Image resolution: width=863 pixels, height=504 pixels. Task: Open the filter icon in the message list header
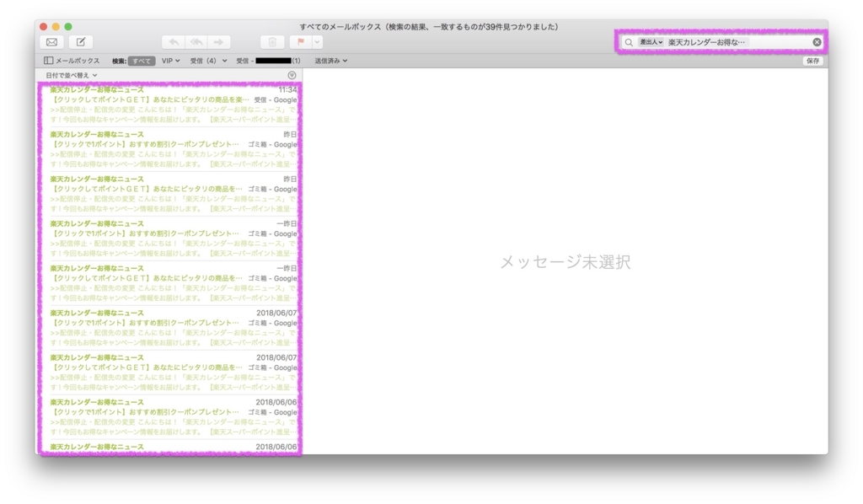[x=292, y=75]
